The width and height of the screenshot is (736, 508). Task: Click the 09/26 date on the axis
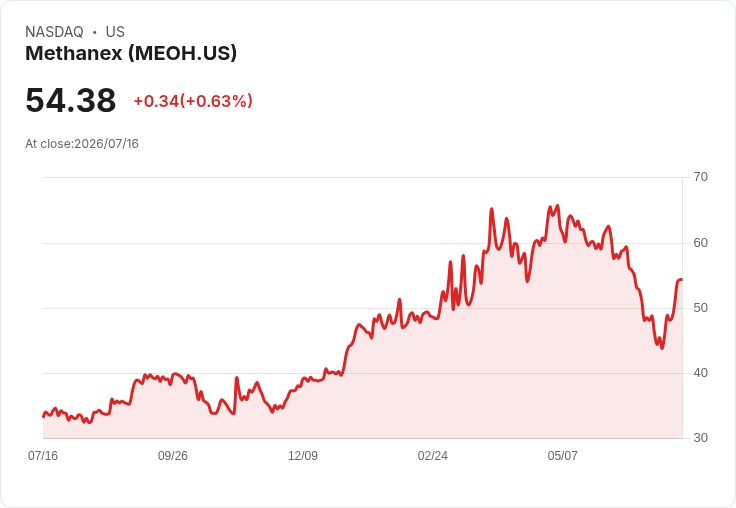click(x=173, y=455)
